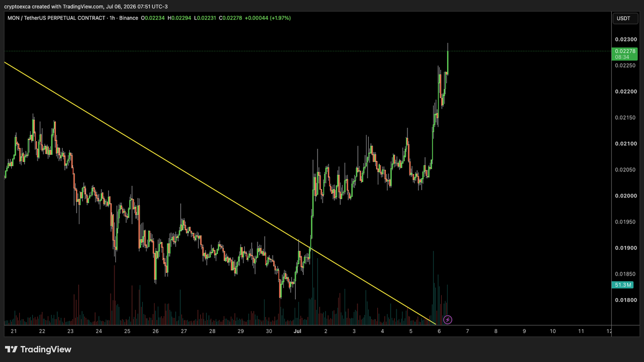This screenshot has width=644, height=362.
Task: Click the 0.02250 price axis label
Action: (x=626, y=66)
